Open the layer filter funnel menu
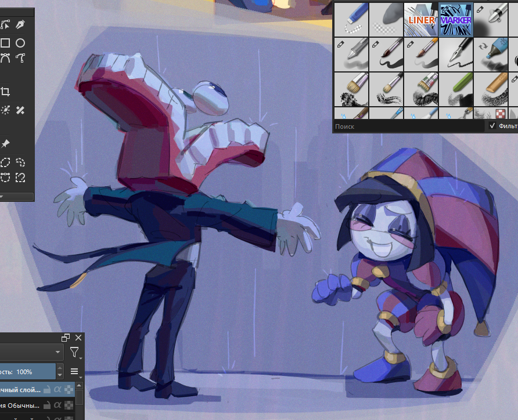Viewport: 518px width, 420px height. pyautogui.click(x=75, y=352)
